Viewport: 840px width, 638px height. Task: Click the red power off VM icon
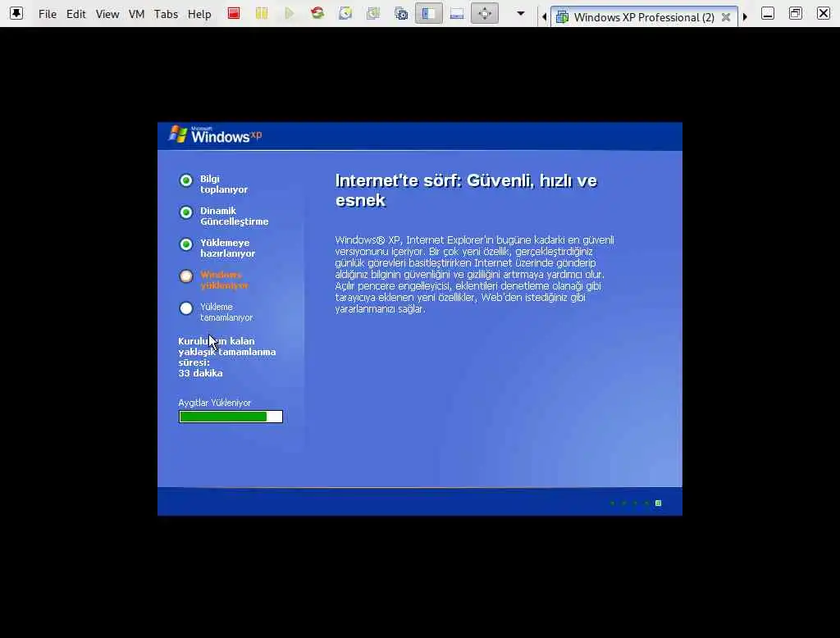(x=234, y=13)
